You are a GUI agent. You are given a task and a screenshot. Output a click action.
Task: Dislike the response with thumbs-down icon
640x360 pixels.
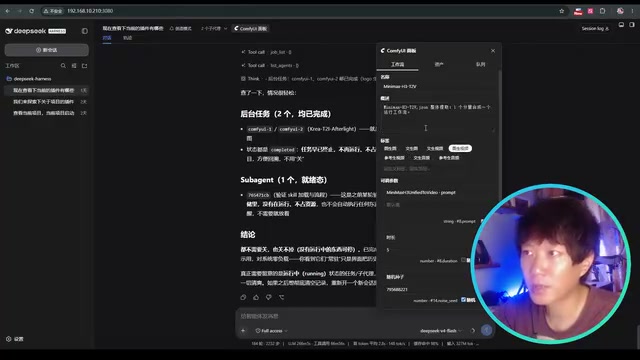coord(269,297)
